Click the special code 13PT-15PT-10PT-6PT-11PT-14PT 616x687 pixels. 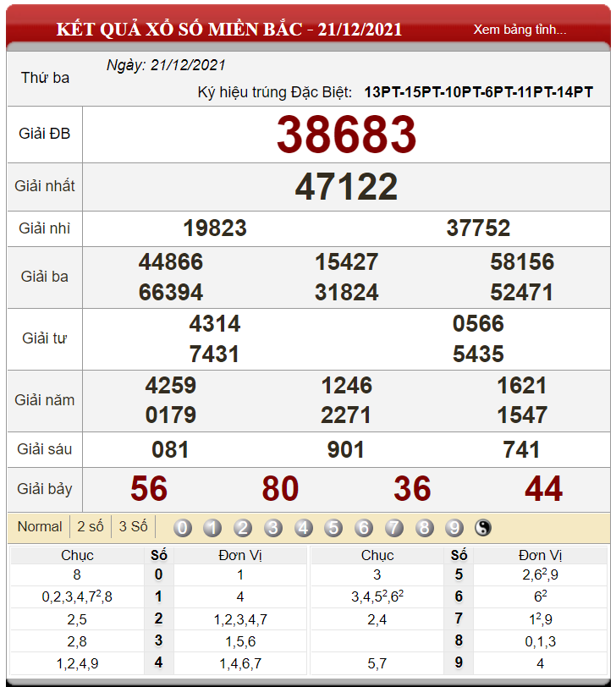(478, 92)
